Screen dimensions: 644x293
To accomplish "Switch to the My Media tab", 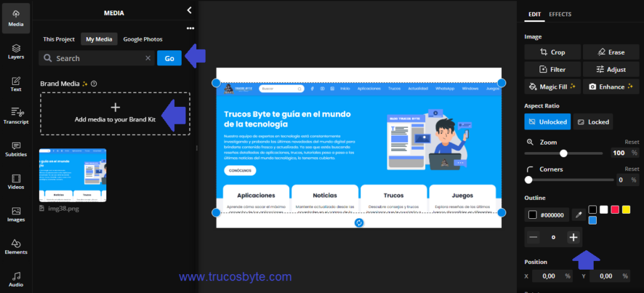I will click(99, 39).
